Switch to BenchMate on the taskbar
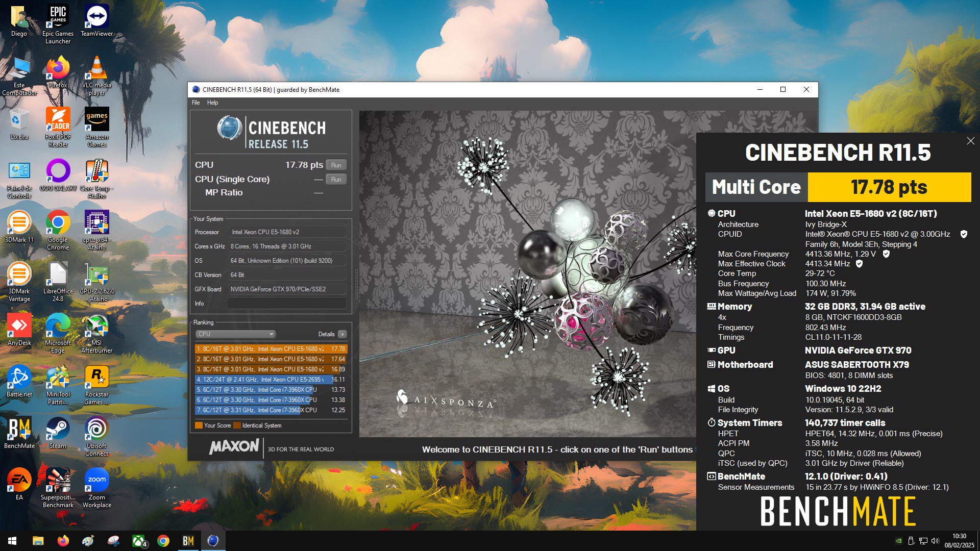This screenshot has width=980, height=551. tap(188, 541)
